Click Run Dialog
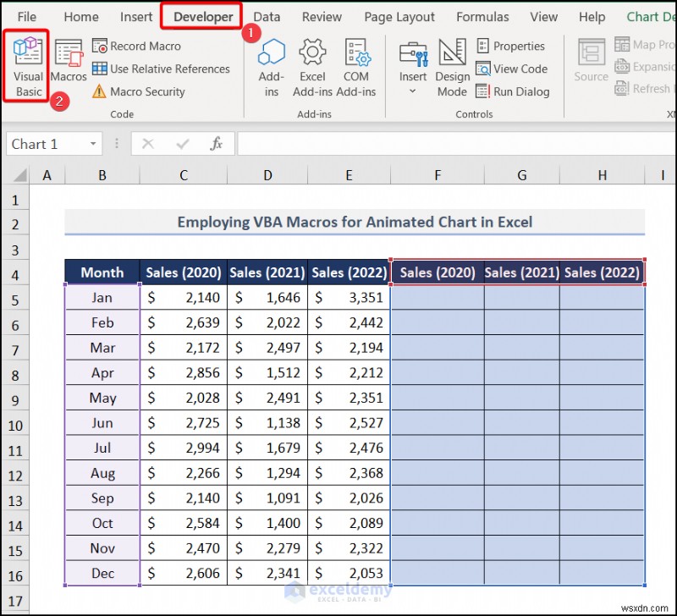 tap(513, 91)
